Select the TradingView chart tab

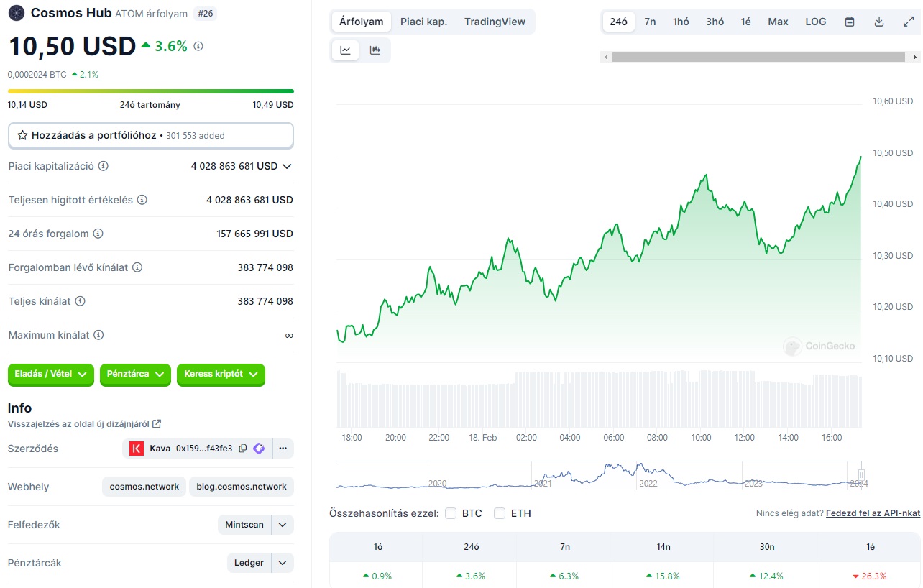tap(495, 22)
